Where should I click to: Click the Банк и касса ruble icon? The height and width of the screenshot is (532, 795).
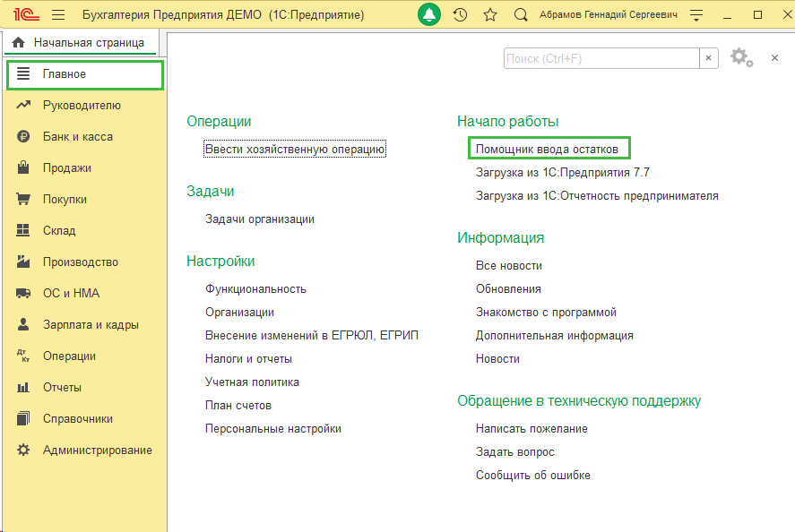[x=23, y=136]
